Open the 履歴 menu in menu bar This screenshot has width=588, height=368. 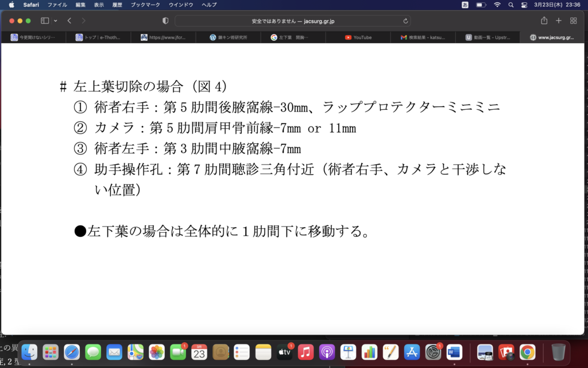118,5
